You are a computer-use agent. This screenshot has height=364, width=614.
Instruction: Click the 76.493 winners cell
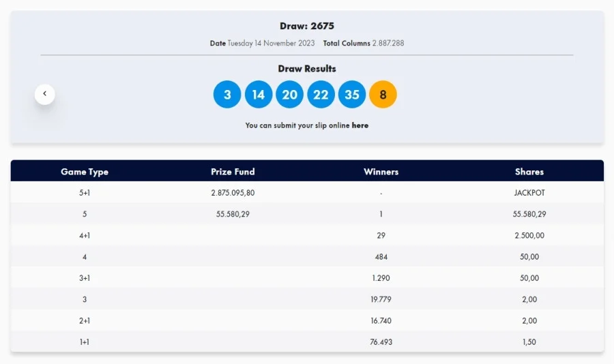381,342
